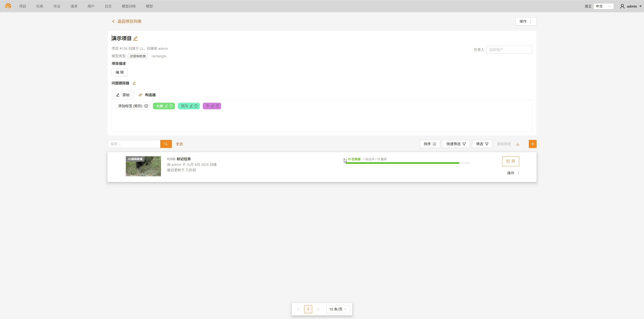Click the export download icon near 清除筛选
Viewport: 644px width, 319px height.
pos(518,144)
